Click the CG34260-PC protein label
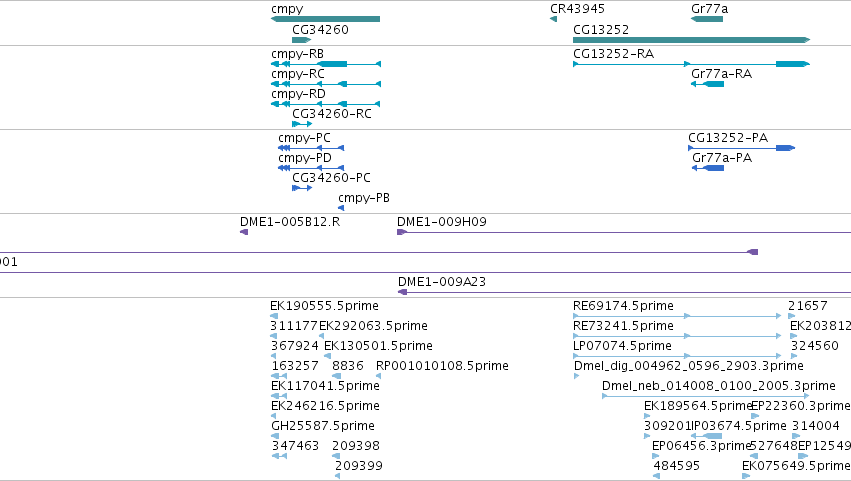Screen dimensions: 851x481 [x=332, y=178]
